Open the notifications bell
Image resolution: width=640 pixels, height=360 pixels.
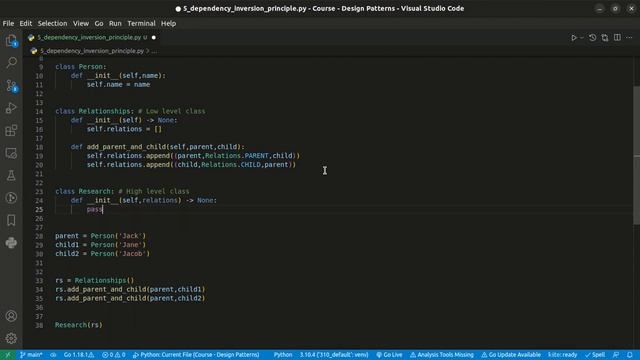[630, 355]
